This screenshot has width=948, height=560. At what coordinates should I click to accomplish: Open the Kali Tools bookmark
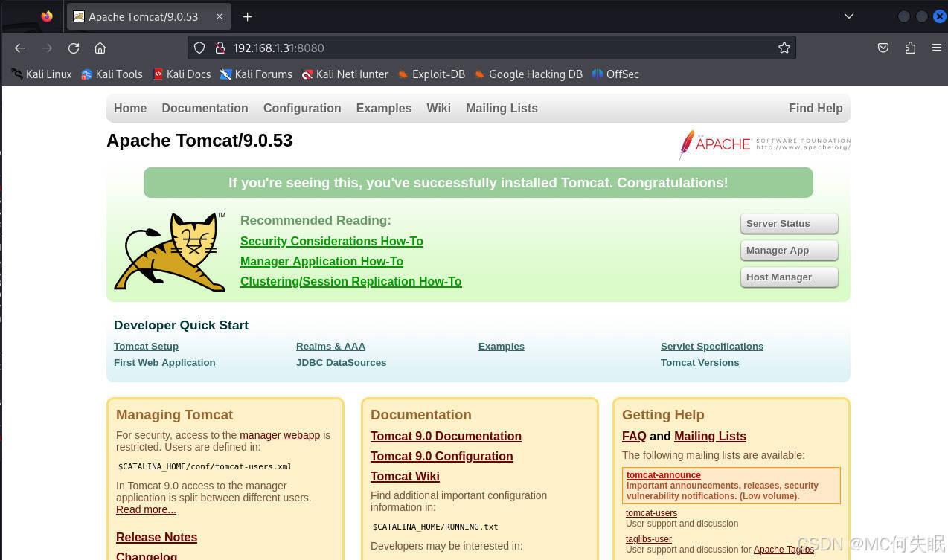[x=112, y=74]
